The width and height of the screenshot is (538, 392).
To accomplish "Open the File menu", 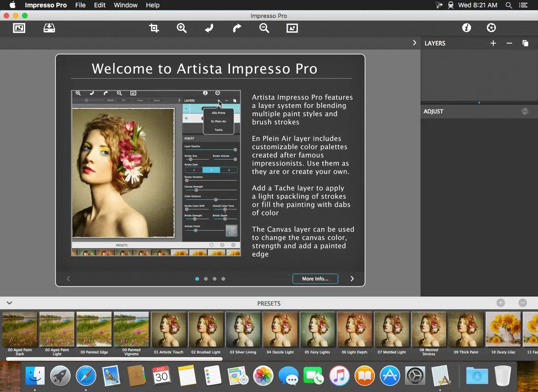I will tap(80, 5).
